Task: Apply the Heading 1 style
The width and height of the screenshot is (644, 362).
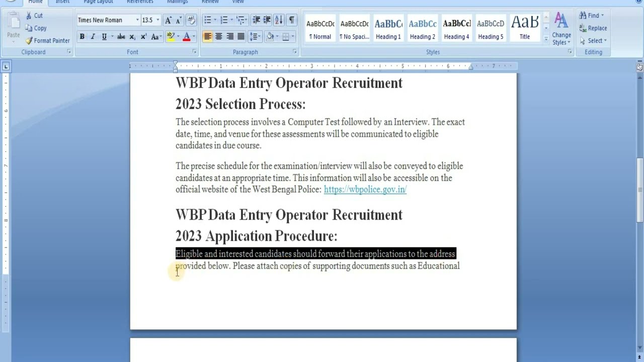Action: coord(388,28)
